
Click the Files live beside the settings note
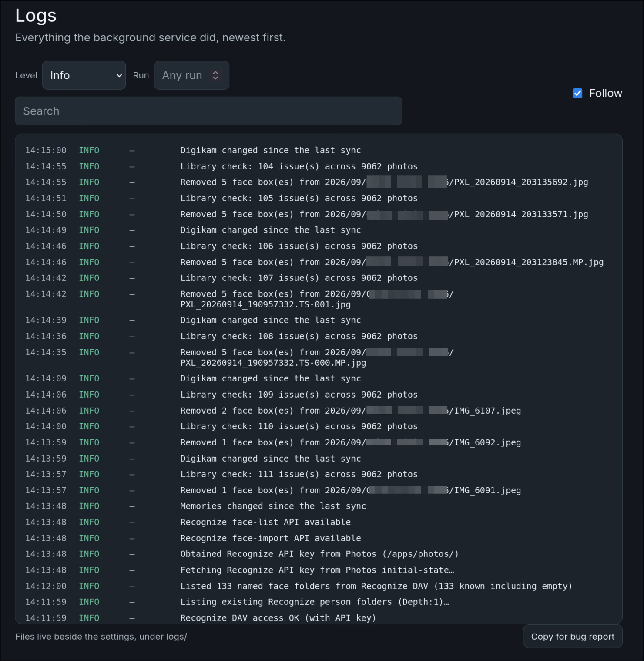coord(101,637)
